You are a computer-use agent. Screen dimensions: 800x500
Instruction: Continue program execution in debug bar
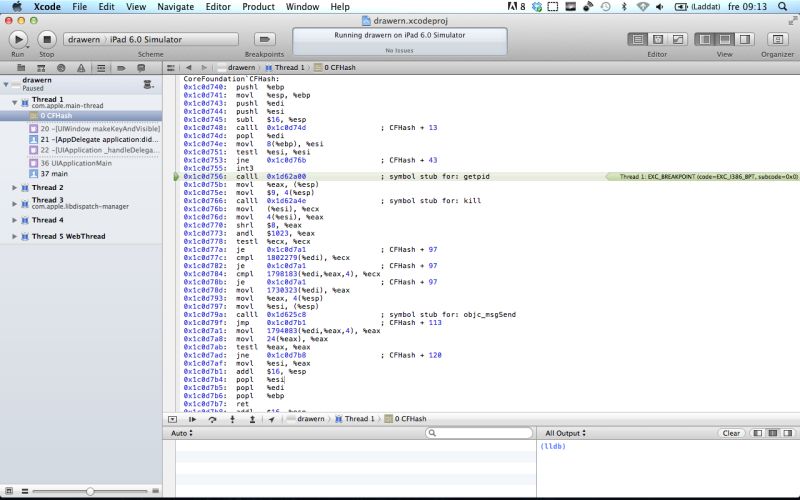coord(192,419)
